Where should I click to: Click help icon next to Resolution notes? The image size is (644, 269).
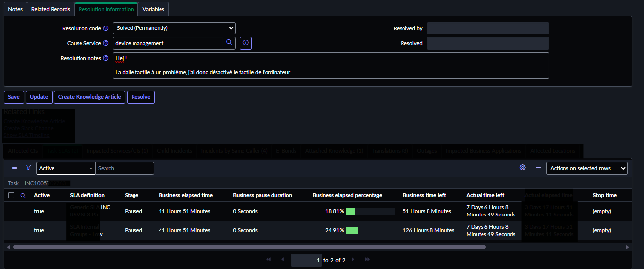click(106, 58)
